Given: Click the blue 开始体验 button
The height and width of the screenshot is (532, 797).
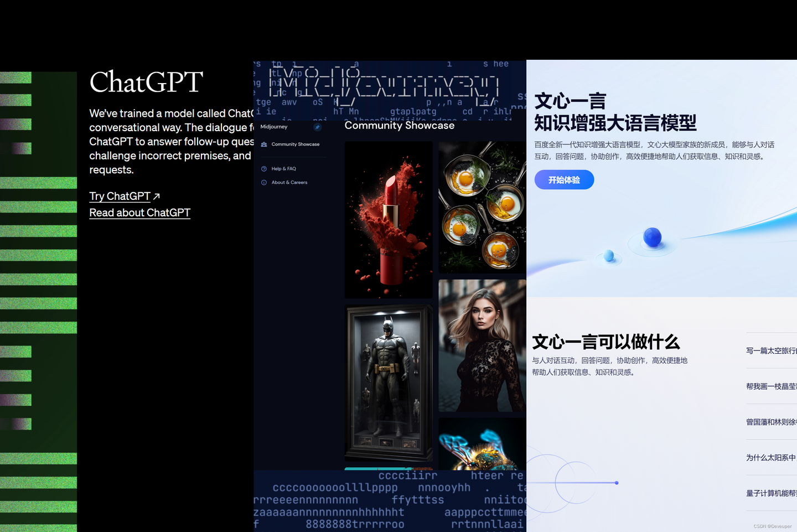Looking at the screenshot, I should (564, 180).
